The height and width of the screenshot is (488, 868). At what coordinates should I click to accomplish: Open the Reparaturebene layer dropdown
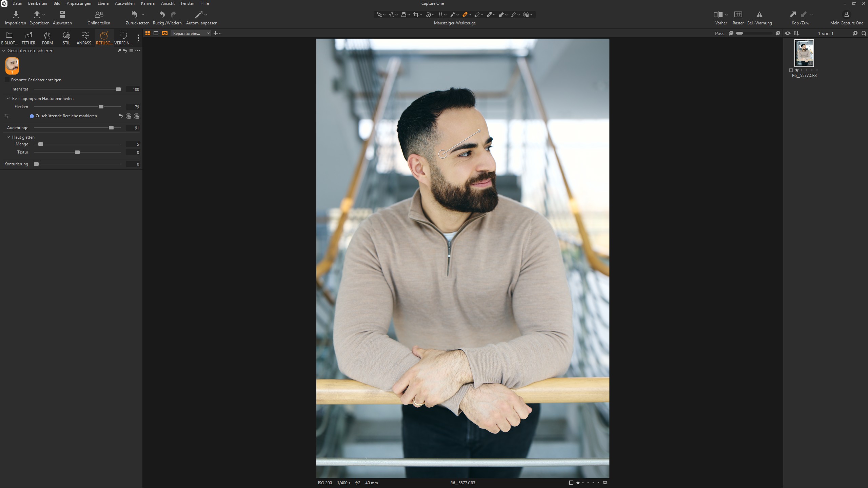point(191,33)
